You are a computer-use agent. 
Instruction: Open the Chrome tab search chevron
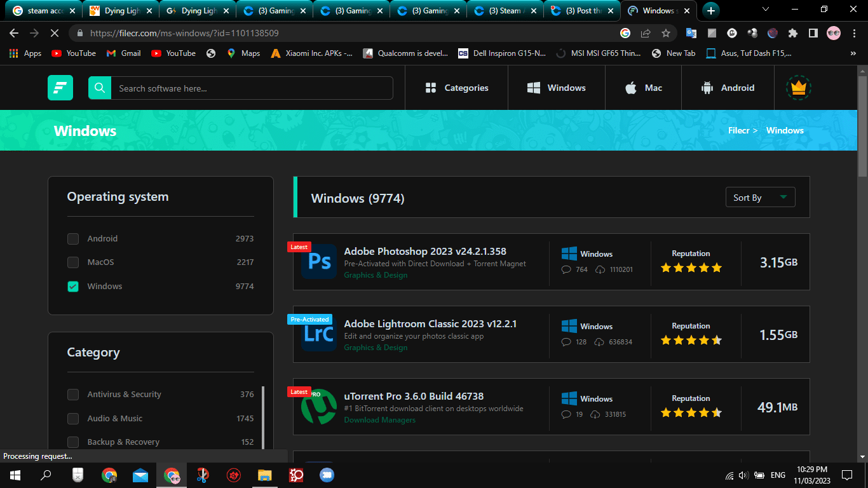pyautogui.click(x=765, y=10)
